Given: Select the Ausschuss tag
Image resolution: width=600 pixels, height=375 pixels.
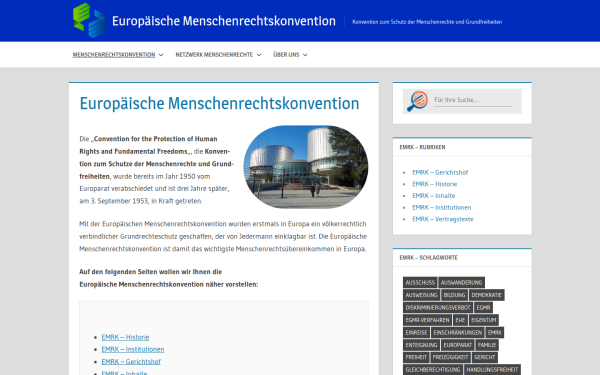Looking at the screenshot, I should pos(420,282).
